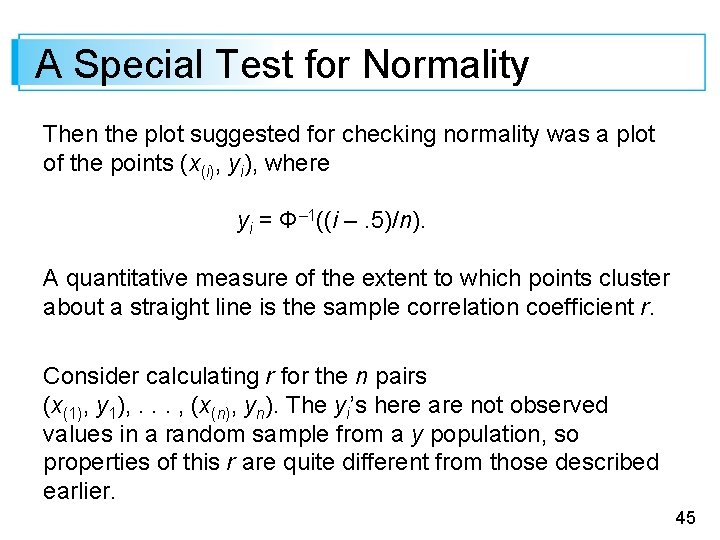The image size is (720, 540).
Task: Click the word 'earlier.' at the bottom
Action: click(x=79, y=491)
